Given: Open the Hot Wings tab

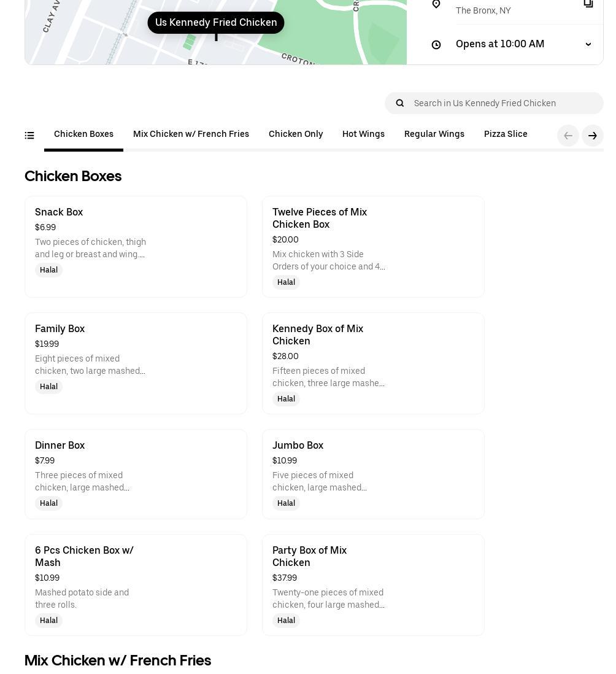Looking at the screenshot, I should pos(363,134).
